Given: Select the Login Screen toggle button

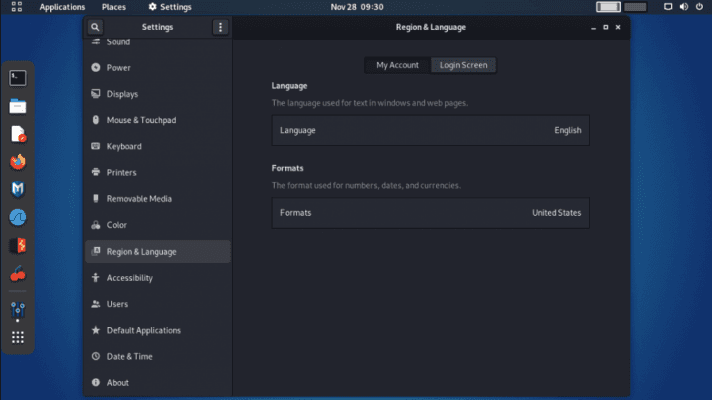Looking at the screenshot, I should (x=463, y=65).
